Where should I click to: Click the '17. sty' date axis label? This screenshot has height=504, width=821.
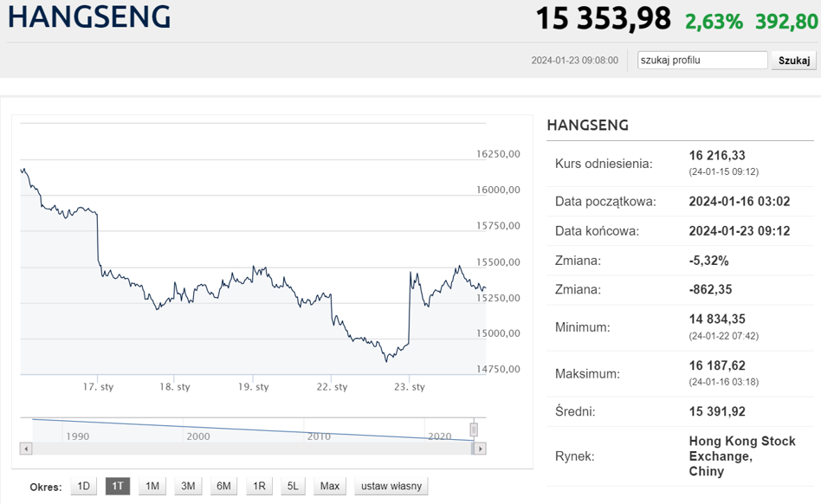point(98,387)
